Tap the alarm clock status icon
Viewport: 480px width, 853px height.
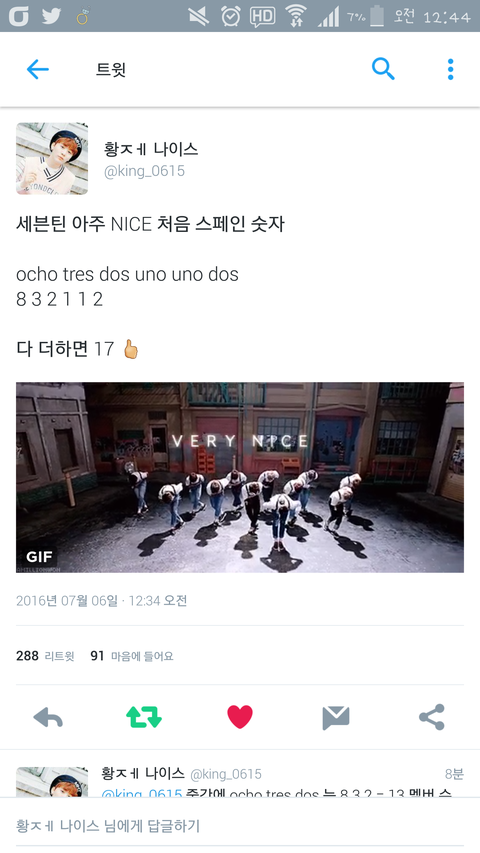(231, 16)
